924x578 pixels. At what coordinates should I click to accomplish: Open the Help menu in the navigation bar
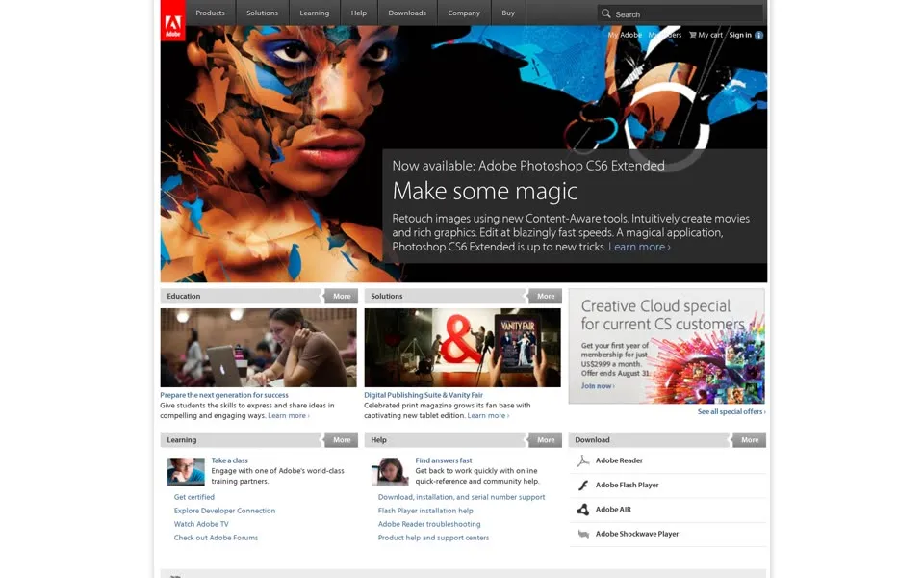(359, 13)
